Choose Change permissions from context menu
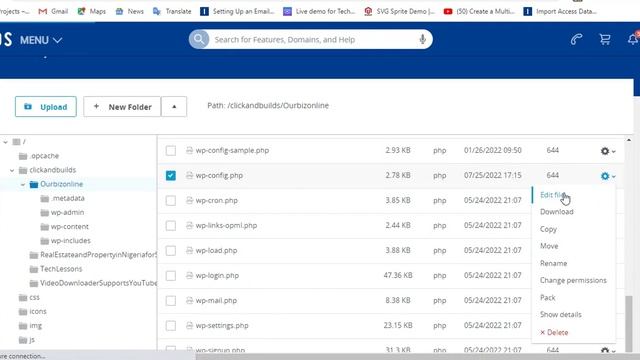This screenshot has width=640, height=360. [x=573, y=280]
